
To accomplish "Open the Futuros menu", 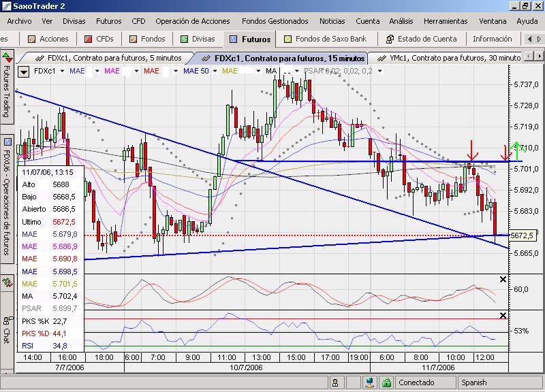I will [x=109, y=21].
